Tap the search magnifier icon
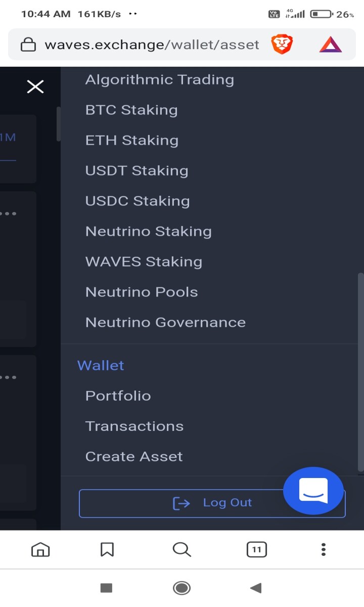The width and height of the screenshot is (364, 607). point(181,549)
